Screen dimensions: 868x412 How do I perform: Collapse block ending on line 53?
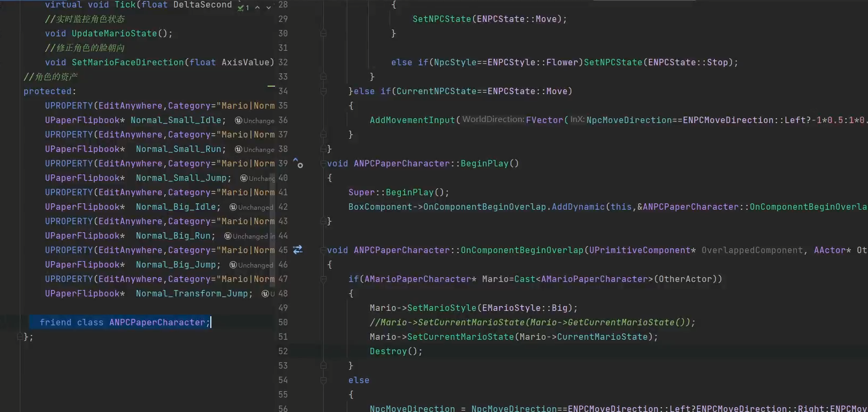click(x=323, y=365)
